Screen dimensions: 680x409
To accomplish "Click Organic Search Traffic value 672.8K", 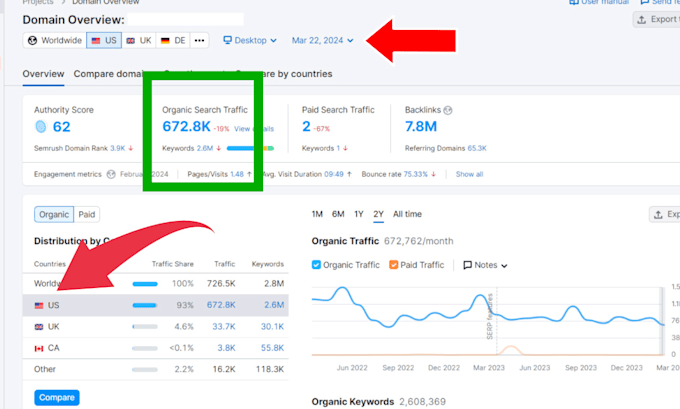I will (186, 126).
